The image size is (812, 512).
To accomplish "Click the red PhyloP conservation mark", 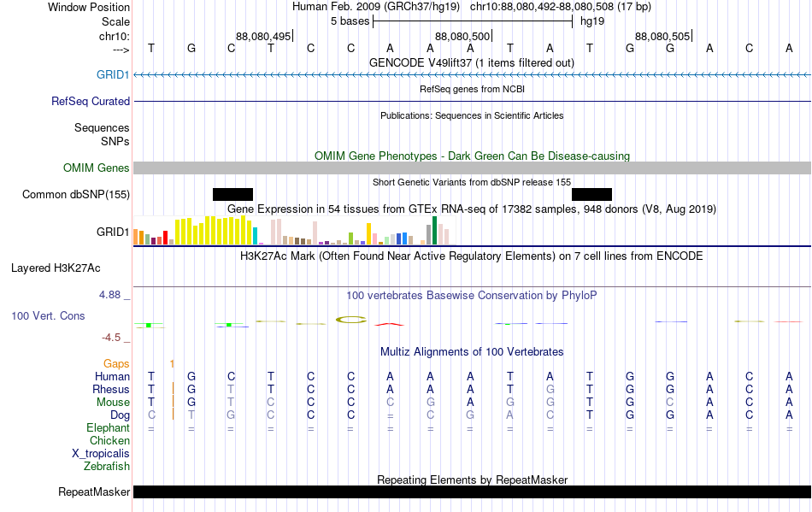I will tap(389, 325).
